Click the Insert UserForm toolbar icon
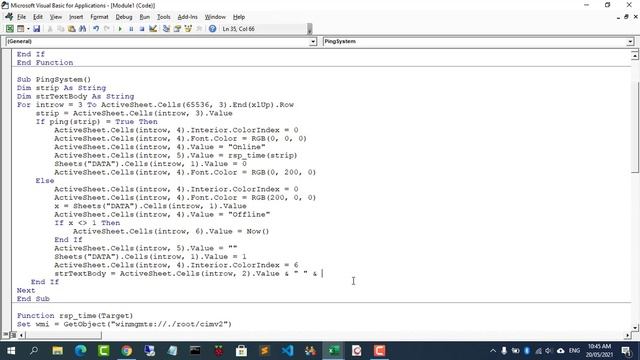This screenshot has width=640, height=360. (20, 29)
